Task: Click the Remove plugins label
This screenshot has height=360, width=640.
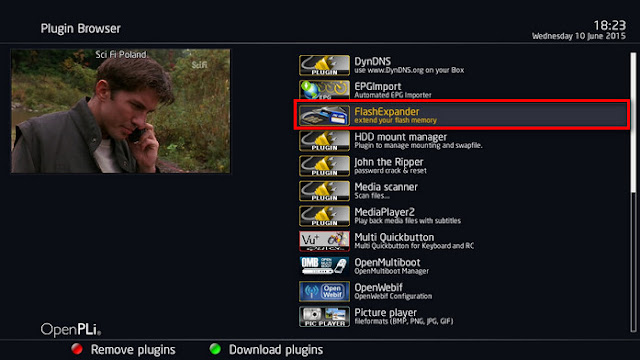Action: [133, 350]
